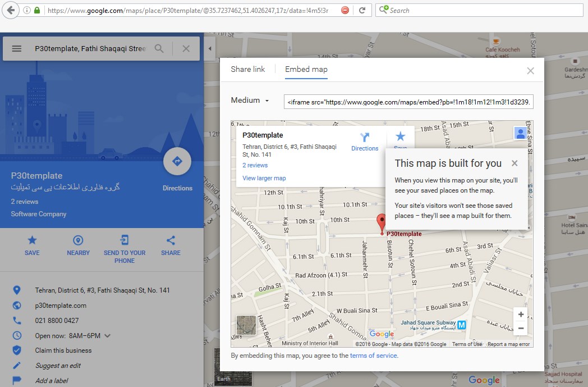Image resolution: width=588 pixels, height=387 pixels.
Task: Click the browser address bar URL
Action: [188, 11]
